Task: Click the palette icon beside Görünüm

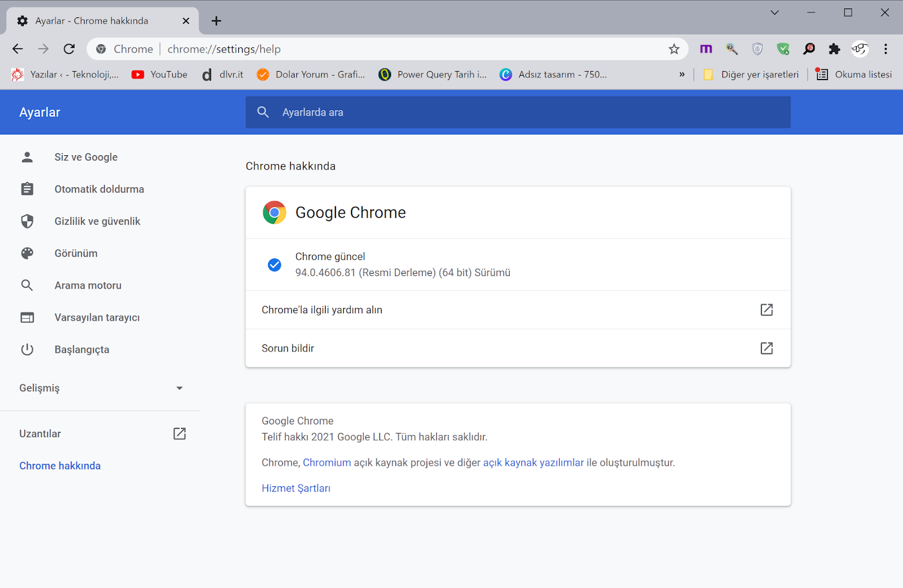Action: [27, 253]
